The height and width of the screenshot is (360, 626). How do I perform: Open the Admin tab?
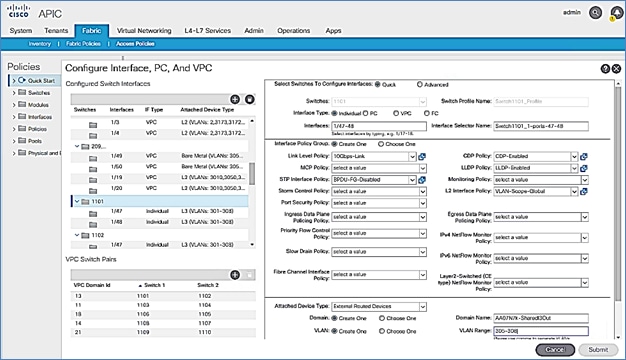click(254, 31)
